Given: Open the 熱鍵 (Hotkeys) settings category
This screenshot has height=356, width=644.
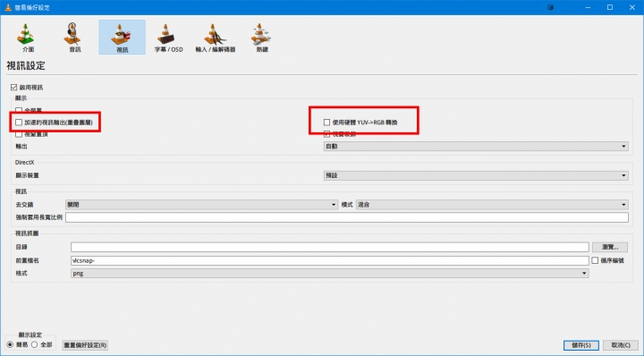Looking at the screenshot, I should (261, 38).
